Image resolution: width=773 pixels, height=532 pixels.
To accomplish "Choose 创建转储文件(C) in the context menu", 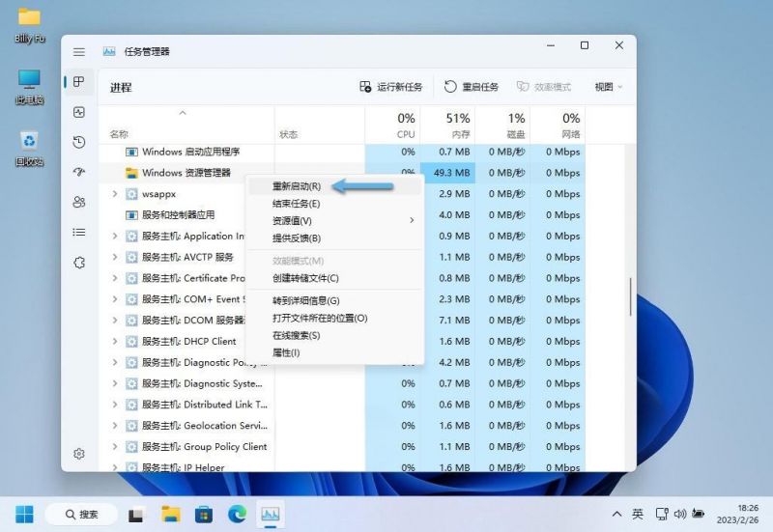I will (x=334, y=278).
